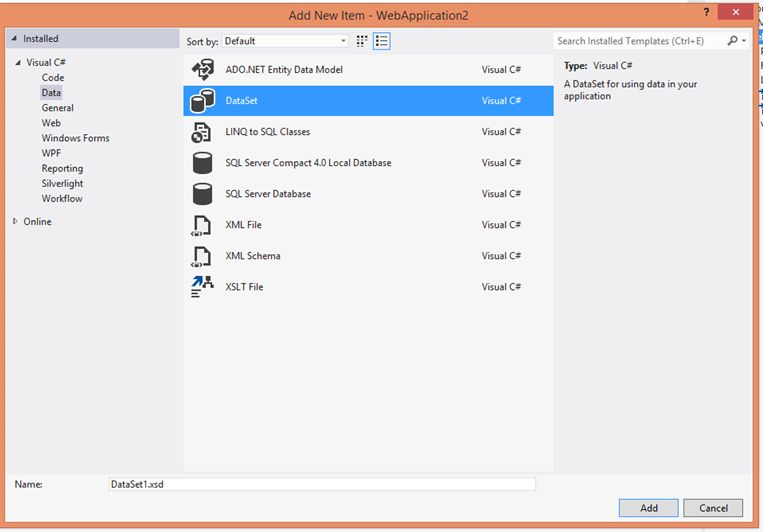Select the XML Schema text
The height and width of the screenshot is (532, 763).
(x=253, y=256)
